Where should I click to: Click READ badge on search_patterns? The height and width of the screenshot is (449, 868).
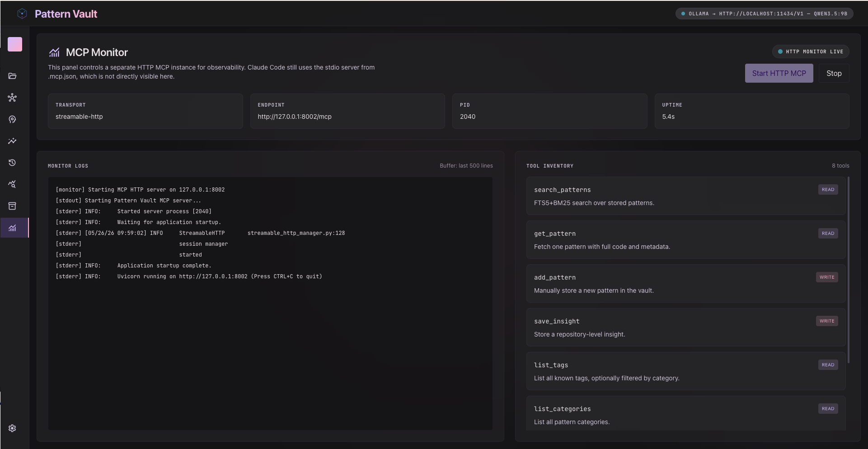click(828, 190)
